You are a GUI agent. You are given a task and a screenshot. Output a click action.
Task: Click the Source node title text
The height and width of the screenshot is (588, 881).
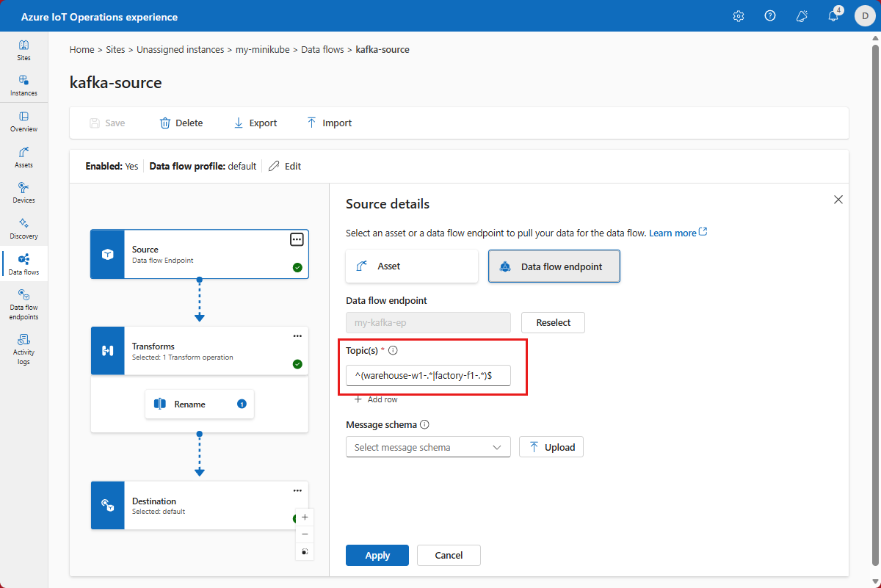(145, 250)
